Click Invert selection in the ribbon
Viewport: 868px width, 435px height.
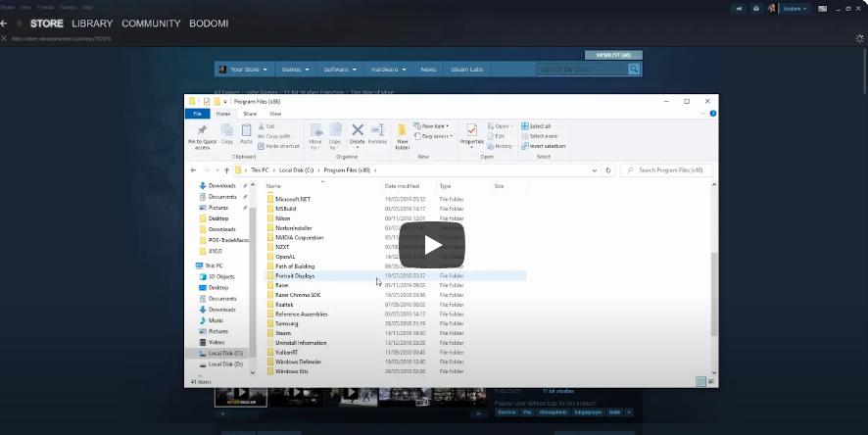[x=543, y=146]
